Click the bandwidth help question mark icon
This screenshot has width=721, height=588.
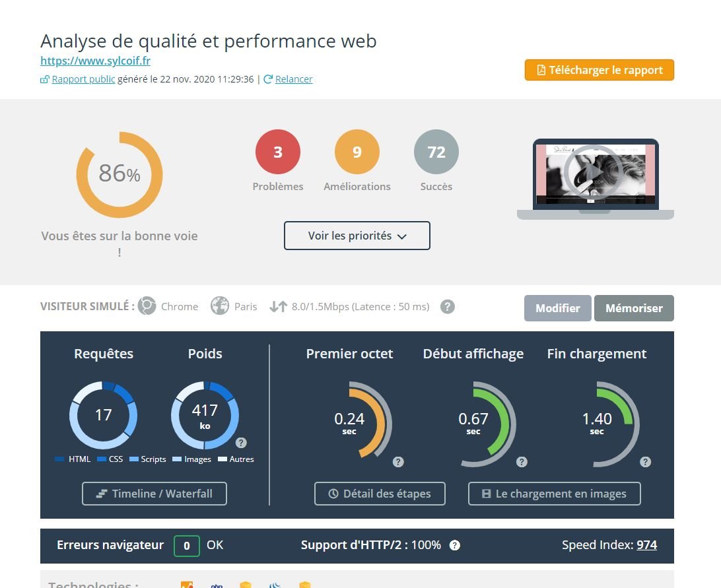tap(447, 306)
